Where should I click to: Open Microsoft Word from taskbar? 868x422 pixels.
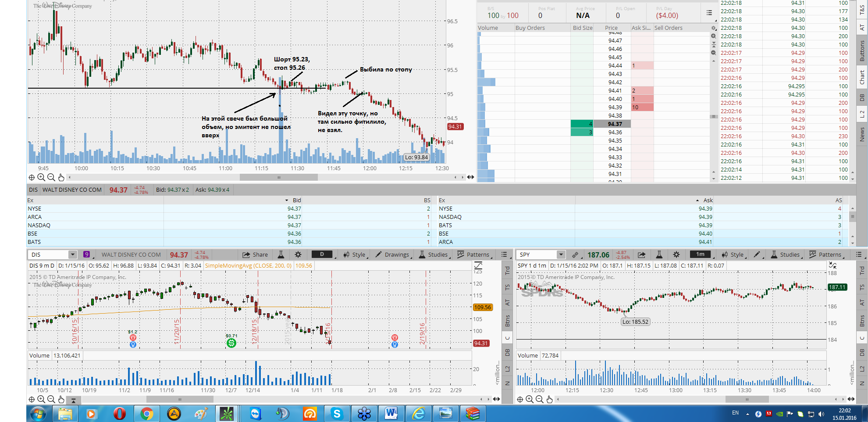391,414
